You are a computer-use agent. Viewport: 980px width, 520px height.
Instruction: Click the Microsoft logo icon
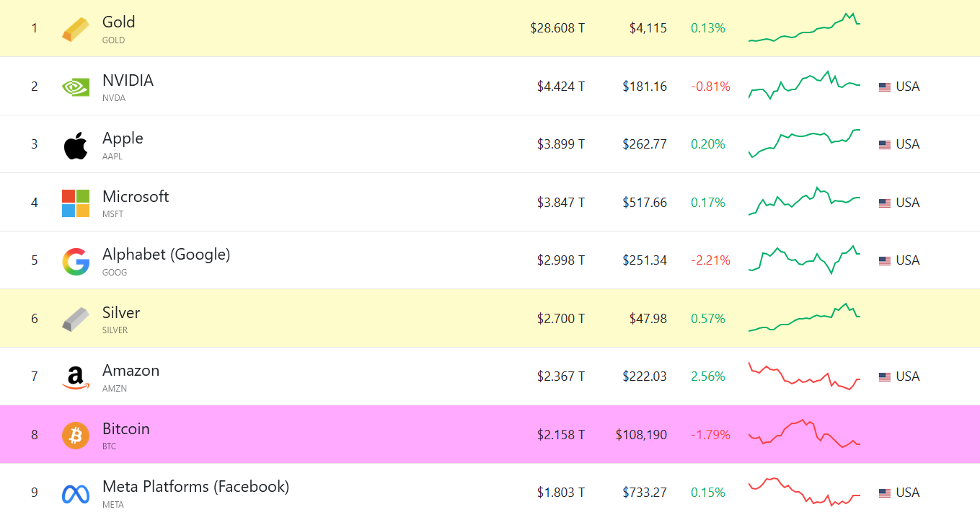click(76, 203)
